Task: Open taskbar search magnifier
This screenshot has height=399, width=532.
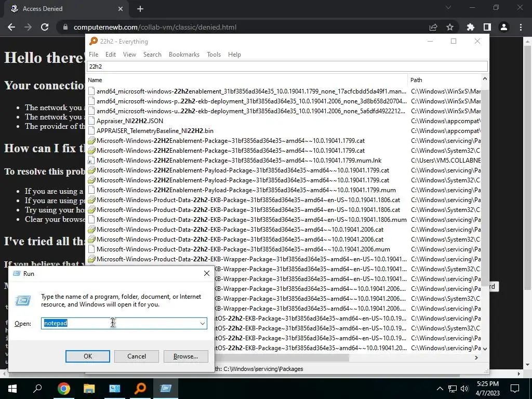Action: pos(37,388)
